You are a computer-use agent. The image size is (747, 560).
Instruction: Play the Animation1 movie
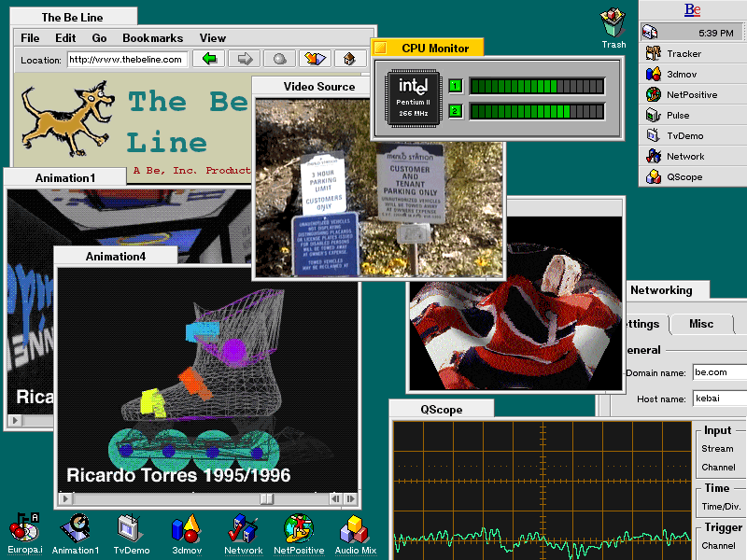coord(15,421)
